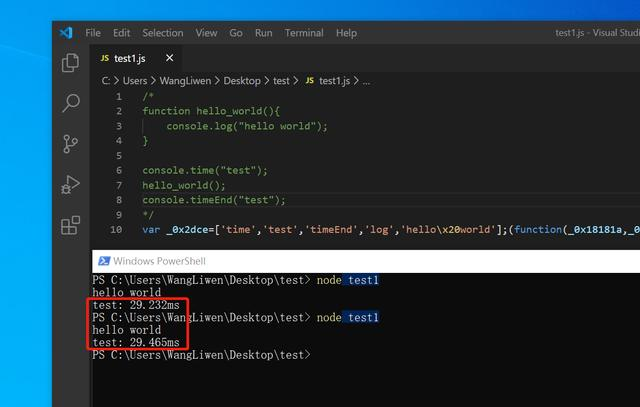
Task: Click the WangLiwen breadcrumb segment
Action: (185, 81)
